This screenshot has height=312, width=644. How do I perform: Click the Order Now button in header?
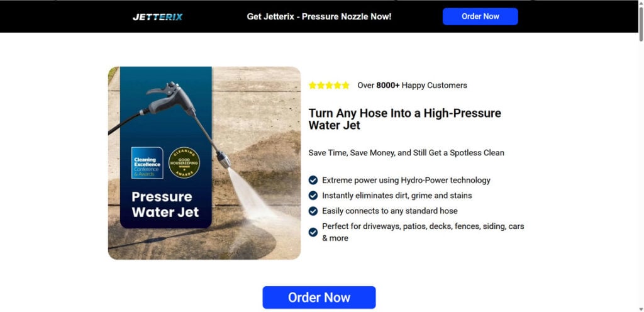[480, 16]
